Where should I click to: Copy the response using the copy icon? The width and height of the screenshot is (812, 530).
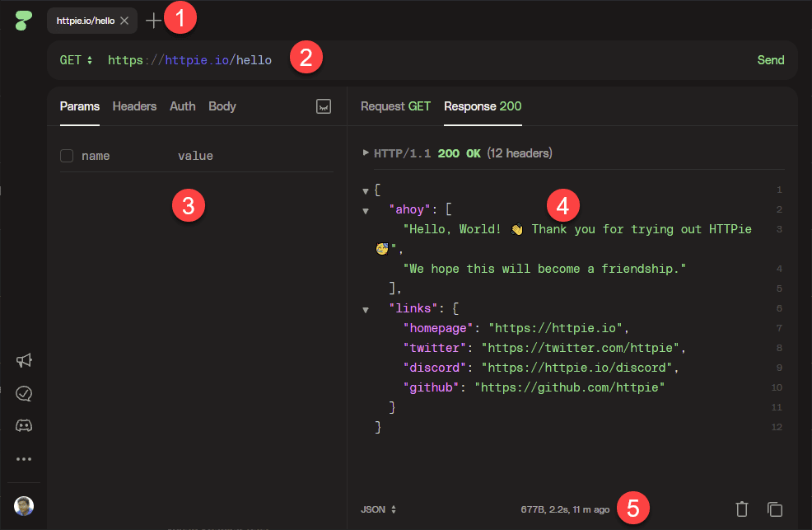[774, 509]
